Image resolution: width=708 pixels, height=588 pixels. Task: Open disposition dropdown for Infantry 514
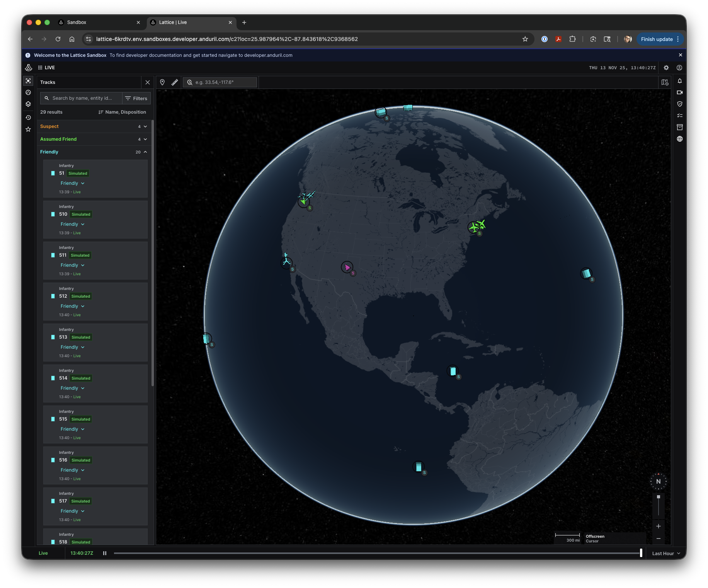click(73, 388)
